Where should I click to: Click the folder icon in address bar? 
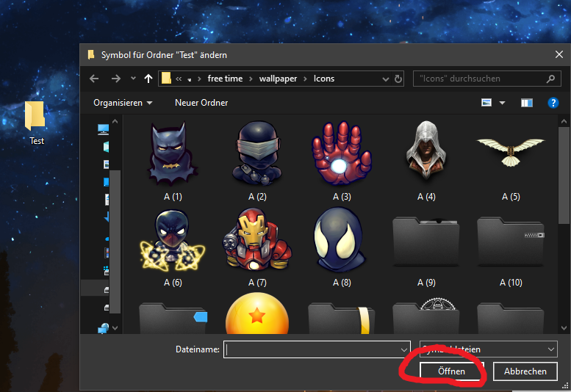(166, 79)
